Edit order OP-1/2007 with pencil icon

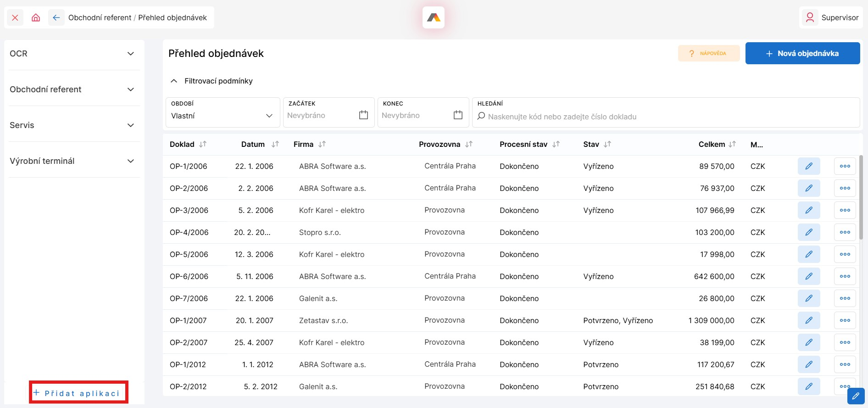tap(809, 320)
